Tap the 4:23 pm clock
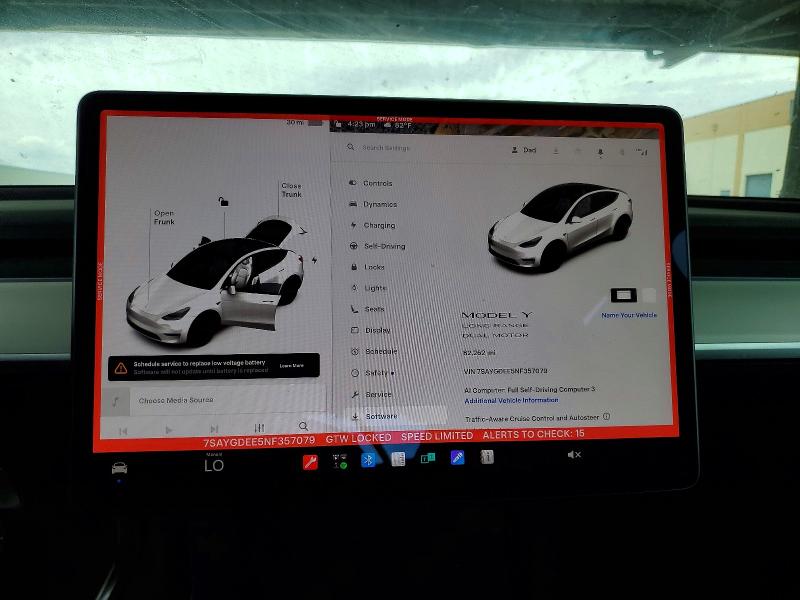The image size is (800, 600). (361, 124)
